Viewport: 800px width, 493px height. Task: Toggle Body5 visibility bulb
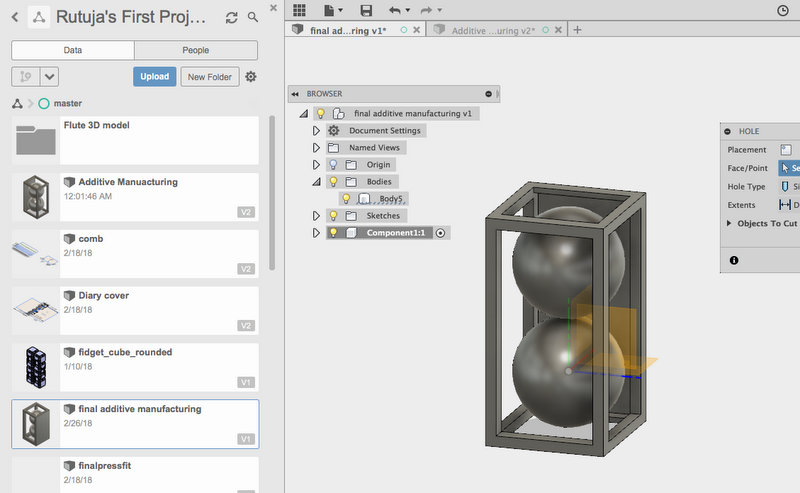[346, 199]
